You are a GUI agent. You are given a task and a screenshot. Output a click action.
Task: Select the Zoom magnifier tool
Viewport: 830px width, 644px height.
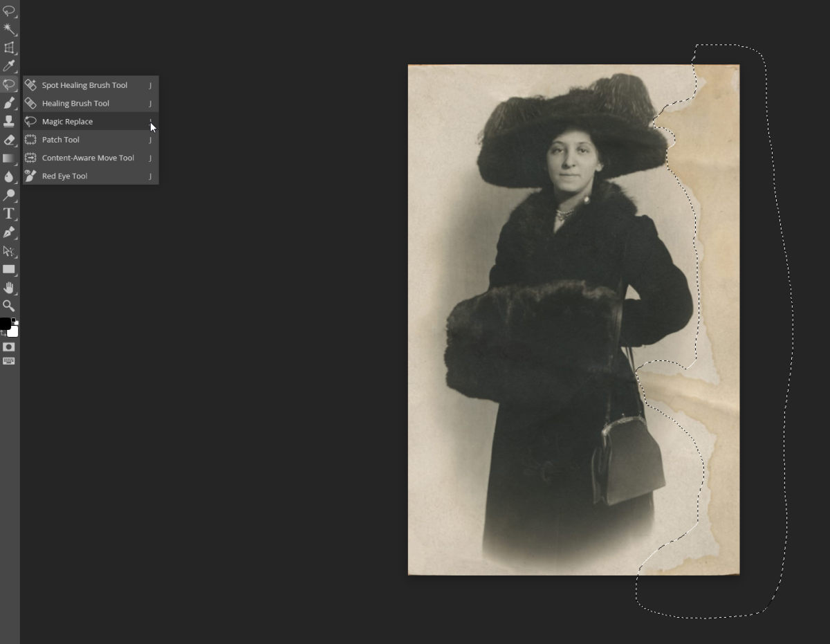coord(9,306)
